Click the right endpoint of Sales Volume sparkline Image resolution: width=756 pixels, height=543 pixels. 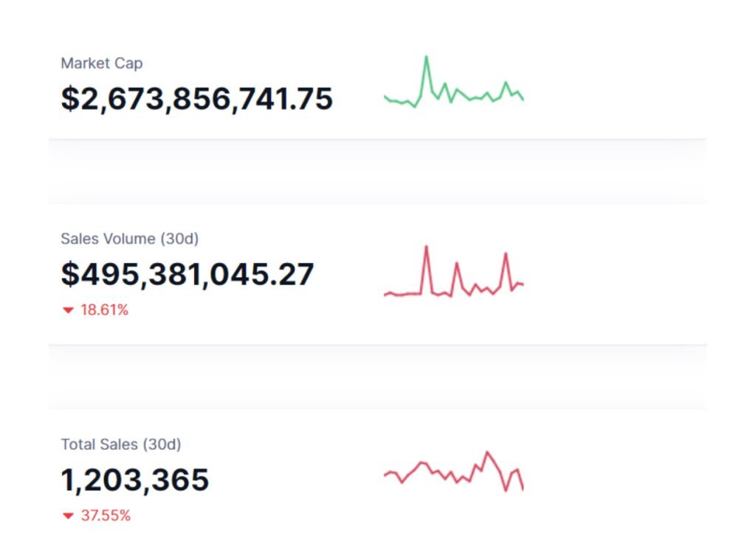523,284
